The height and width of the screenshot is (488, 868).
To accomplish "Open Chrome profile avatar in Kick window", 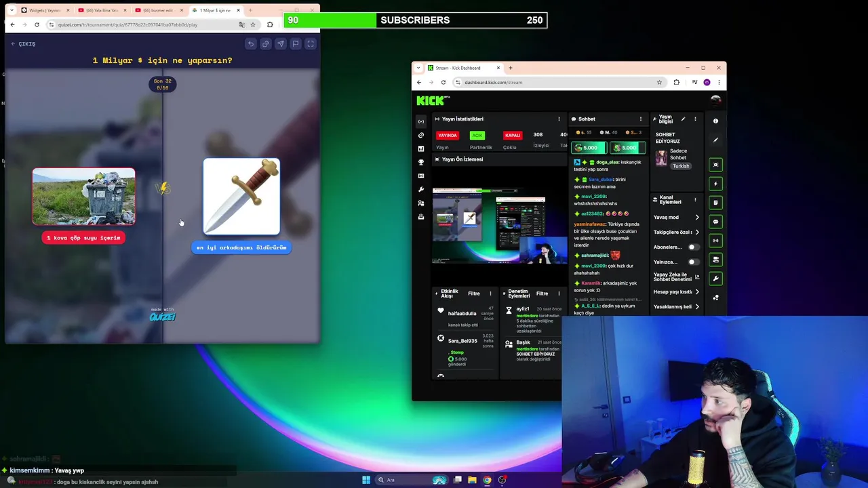I will [x=707, y=82].
